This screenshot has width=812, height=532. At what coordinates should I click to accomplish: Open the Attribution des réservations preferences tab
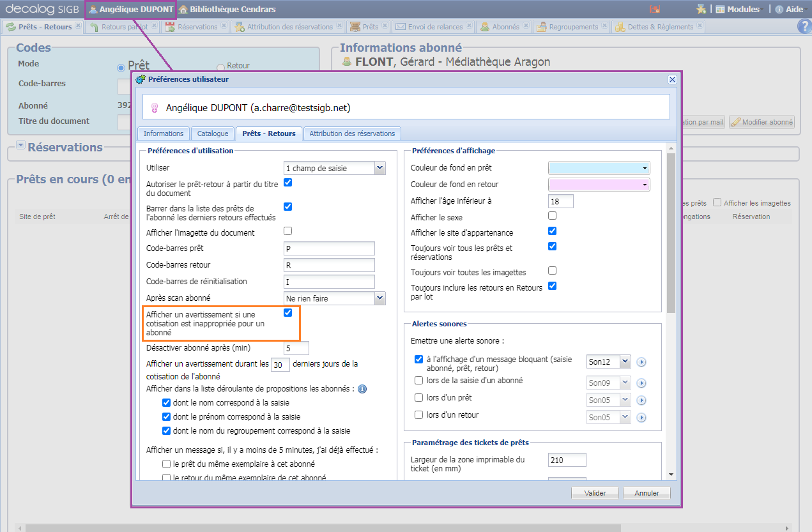[x=352, y=133]
